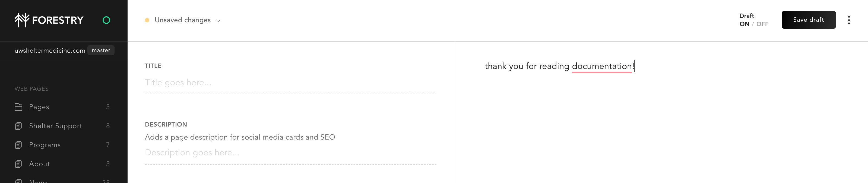
Task: Click the yellow unsaved changes dot
Action: pyautogui.click(x=147, y=20)
